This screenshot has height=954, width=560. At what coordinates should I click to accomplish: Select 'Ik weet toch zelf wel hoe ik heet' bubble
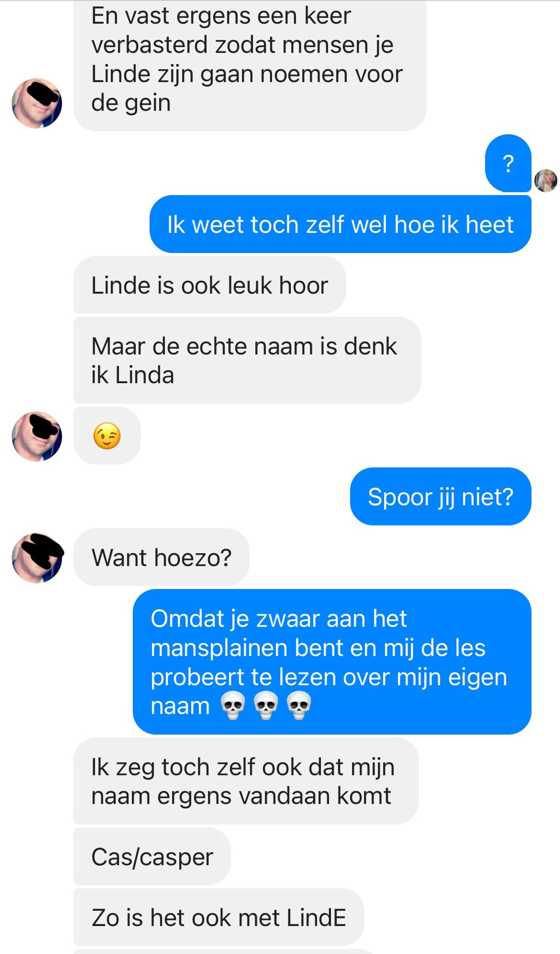pyautogui.click(x=340, y=224)
